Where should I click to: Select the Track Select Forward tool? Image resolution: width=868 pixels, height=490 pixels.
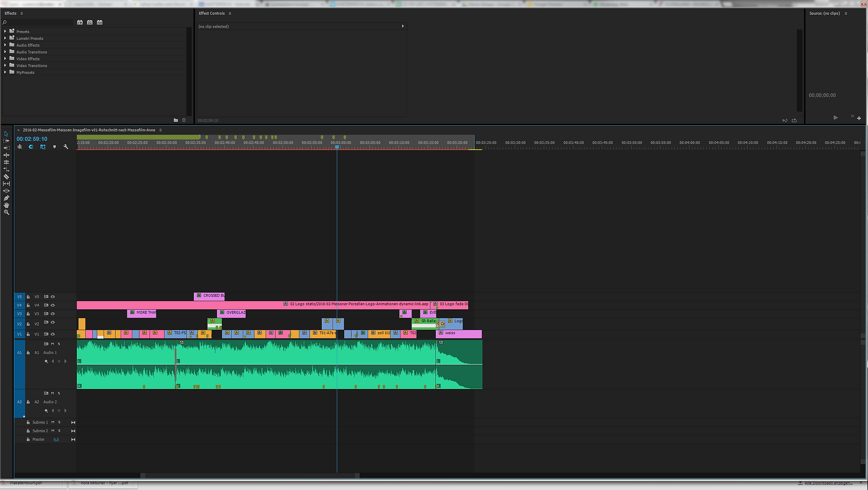(x=6, y=141)
